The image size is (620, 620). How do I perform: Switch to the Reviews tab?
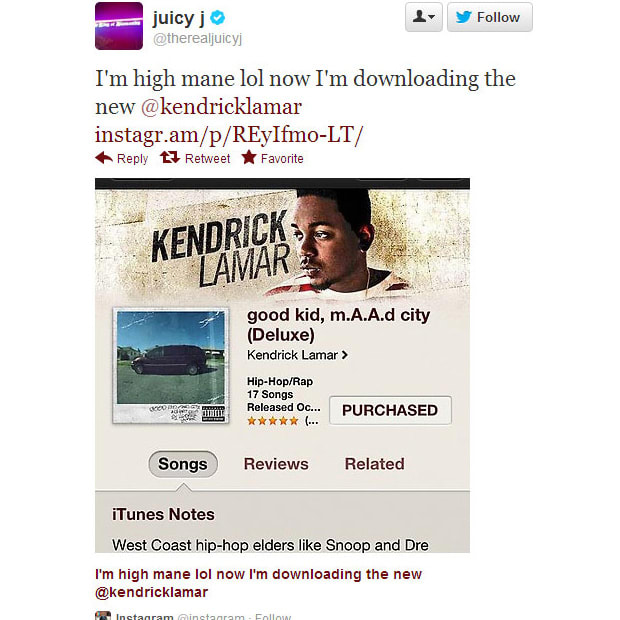pyautogui.click(x=276, y=464)
